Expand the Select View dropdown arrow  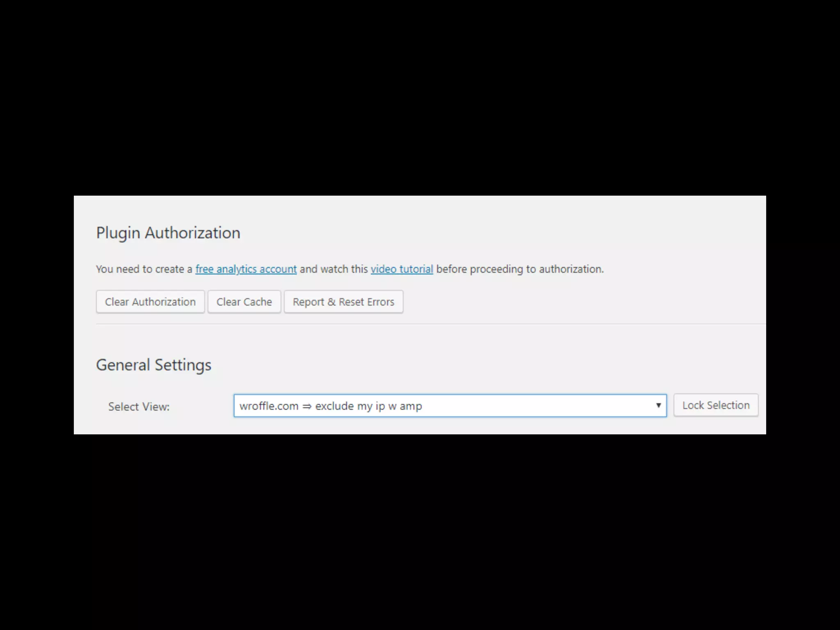pyautogui.click(x=658, y=406)
